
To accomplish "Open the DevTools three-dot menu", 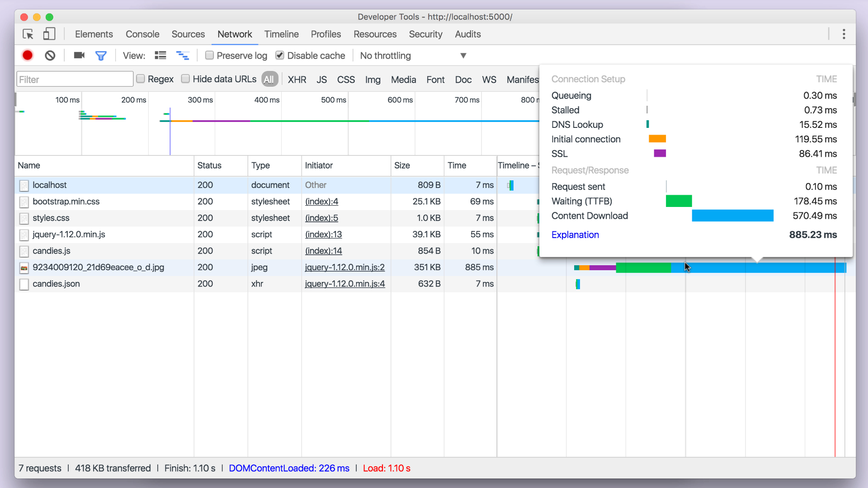I will [x=844, y=34].
